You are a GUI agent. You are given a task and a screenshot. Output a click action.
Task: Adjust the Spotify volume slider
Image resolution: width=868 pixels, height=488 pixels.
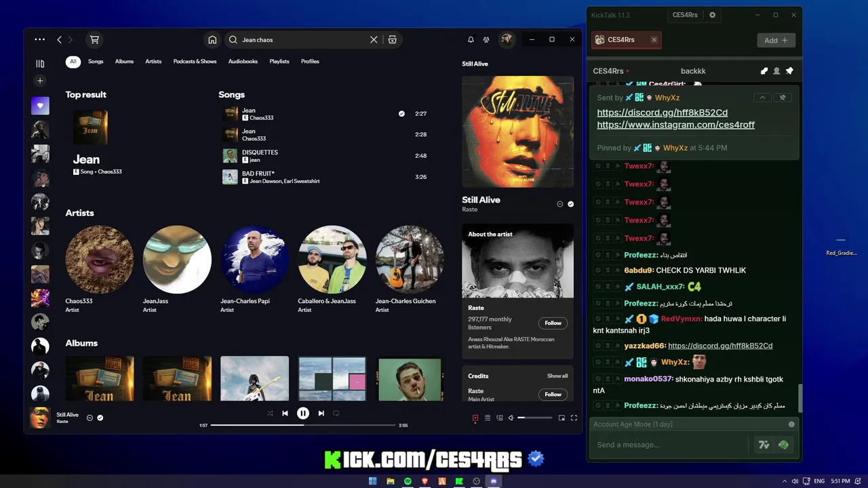point(535,418)
